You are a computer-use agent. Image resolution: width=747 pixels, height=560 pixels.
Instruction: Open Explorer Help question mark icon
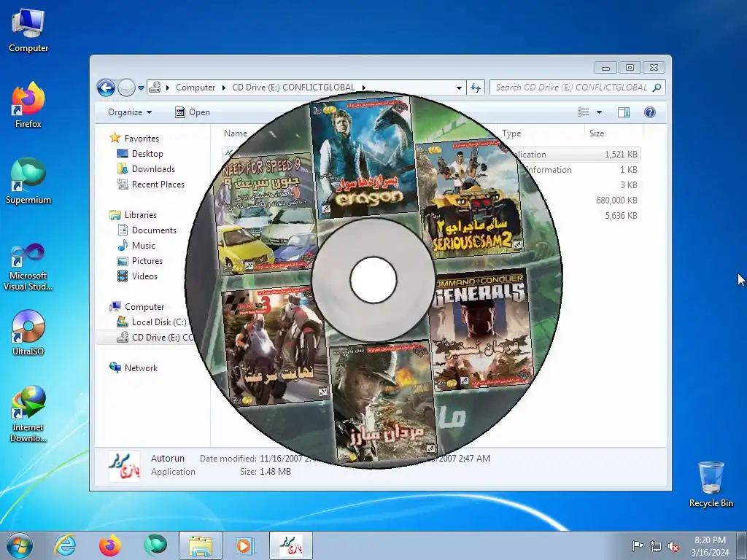click(650, 112)
